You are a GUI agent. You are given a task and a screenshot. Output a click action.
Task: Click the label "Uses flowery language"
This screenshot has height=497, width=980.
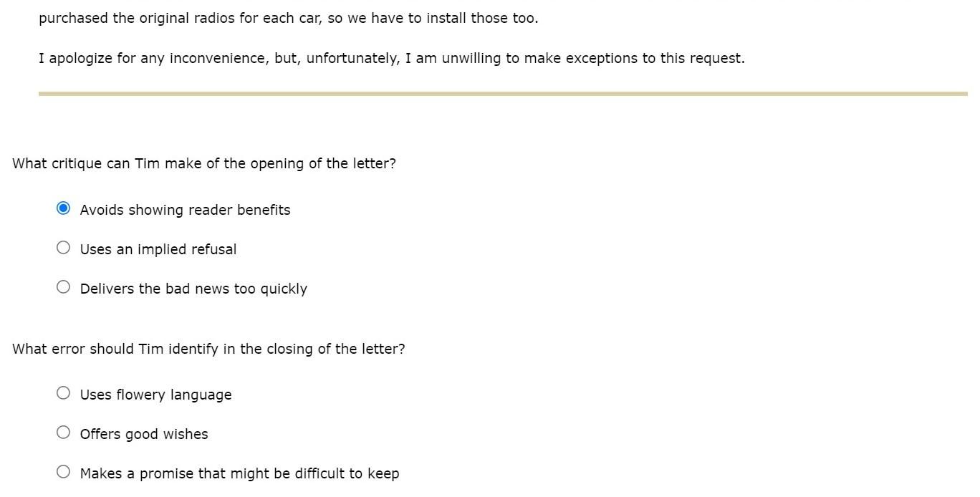(x=155, y=394)
